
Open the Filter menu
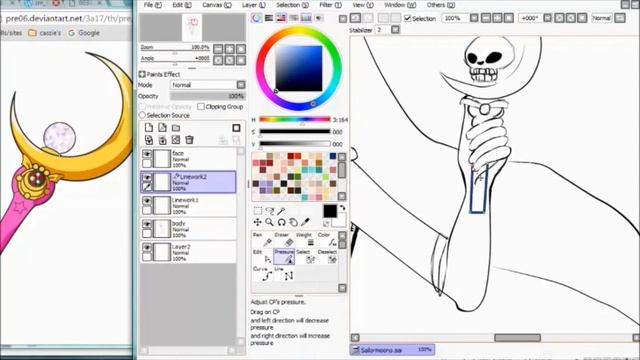click(x=330, y=5)
